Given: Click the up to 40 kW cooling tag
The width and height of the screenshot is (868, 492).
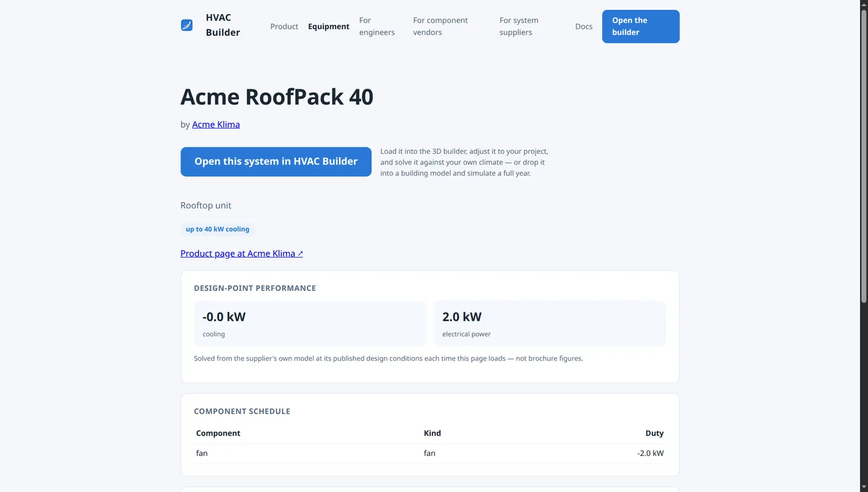Looking at the screenshot, I should coord(218,229).
